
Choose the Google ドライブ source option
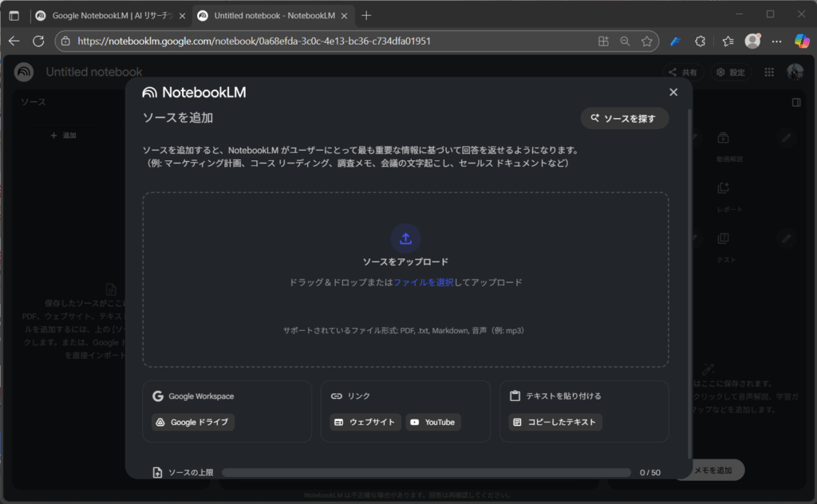[193, 422]
